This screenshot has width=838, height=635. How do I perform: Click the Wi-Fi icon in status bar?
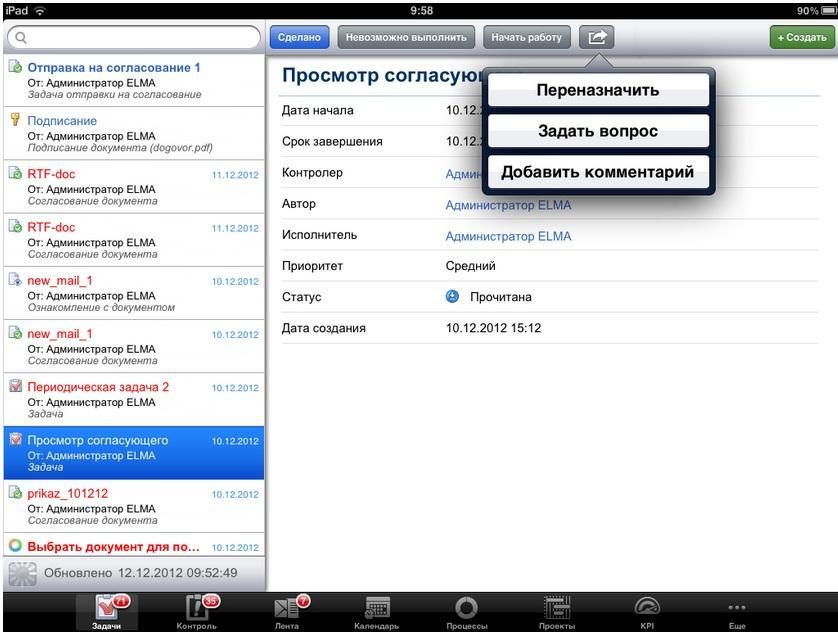click(40, 11)
